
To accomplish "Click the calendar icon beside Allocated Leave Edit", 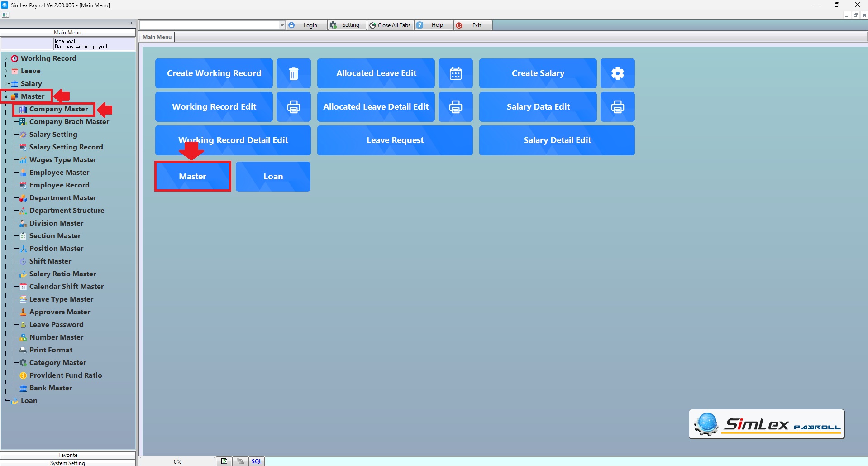I will coord(455,73).
